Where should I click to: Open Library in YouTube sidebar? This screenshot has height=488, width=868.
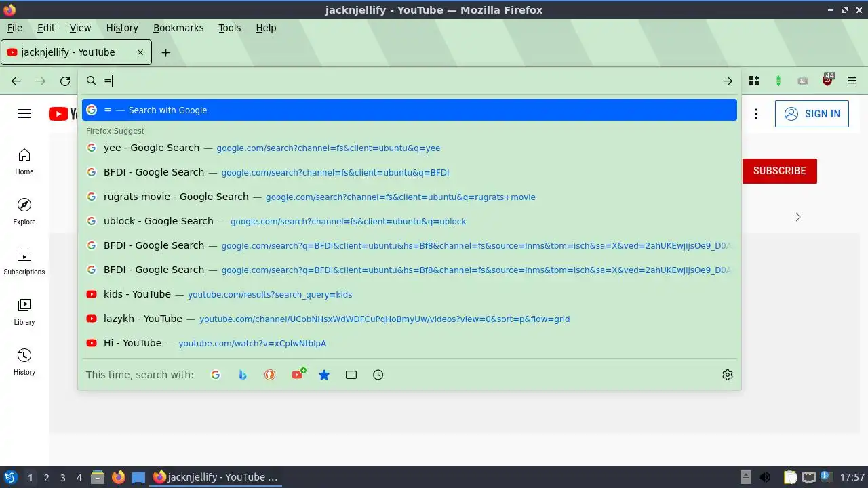pos(24,312)
